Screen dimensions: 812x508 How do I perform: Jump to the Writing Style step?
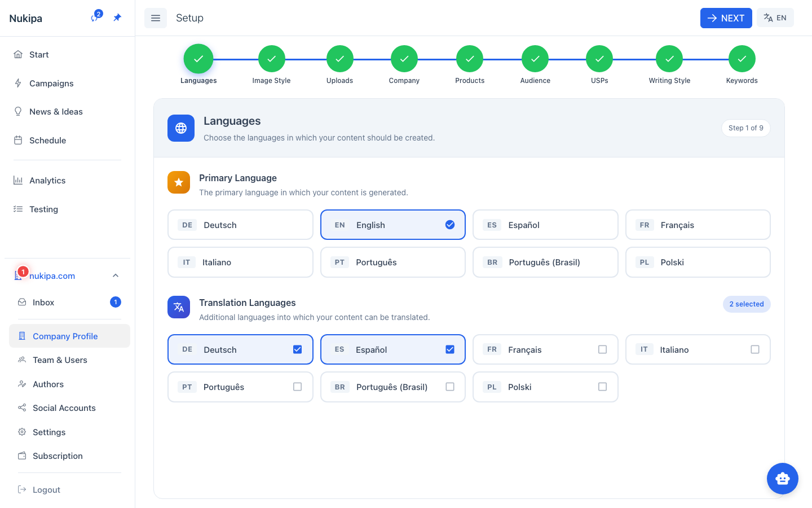click(x=669, y=59)
